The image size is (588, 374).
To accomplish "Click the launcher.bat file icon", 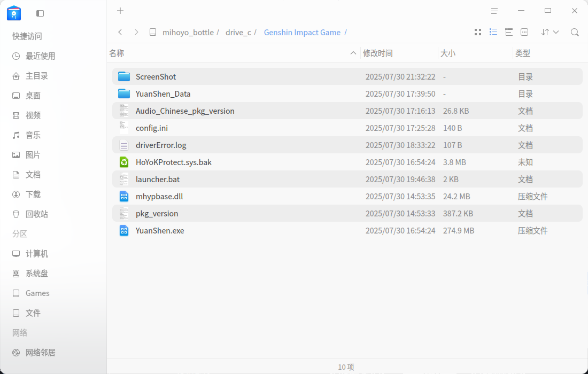I will pyautogui.click(x=124, y=179).
